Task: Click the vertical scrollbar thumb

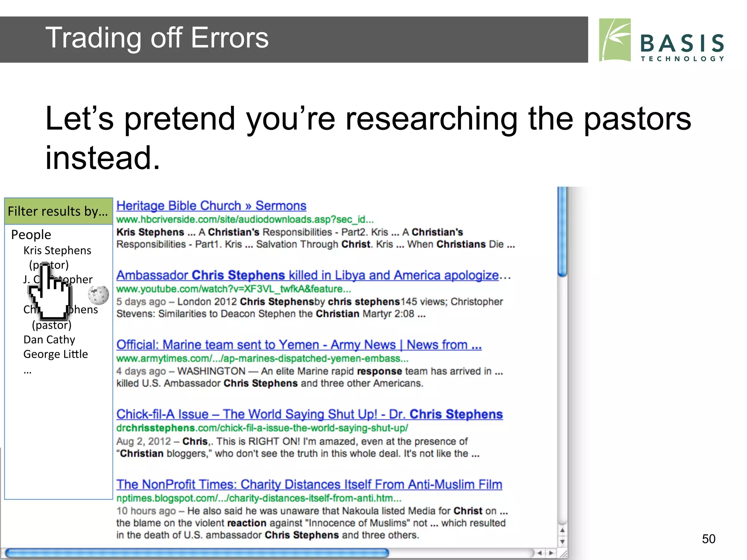Action: tap(562, 232)
